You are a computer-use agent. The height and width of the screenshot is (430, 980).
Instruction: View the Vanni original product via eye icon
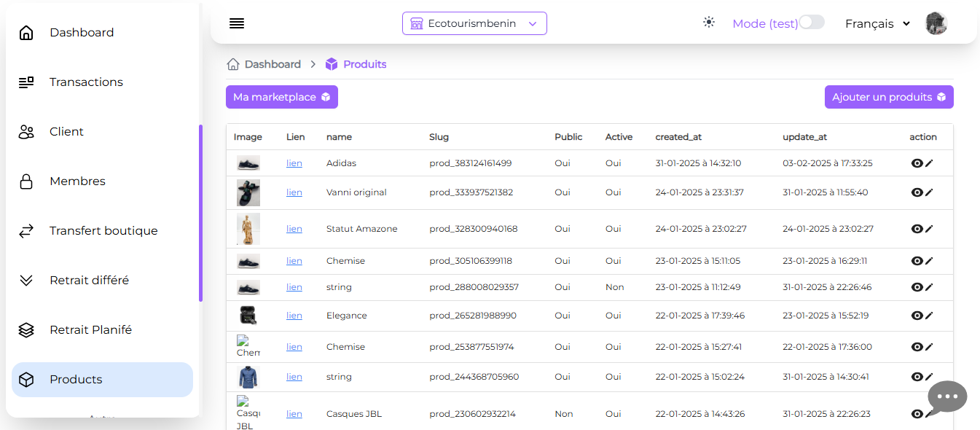point(917,192)
